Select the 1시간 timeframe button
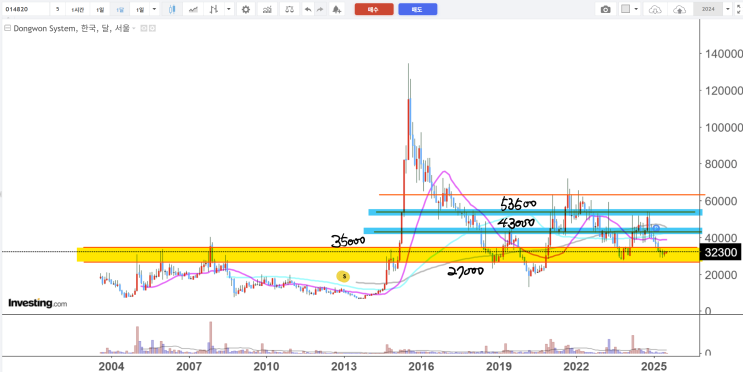This screenshot has height=372, width=743. (x=77, y=9)
